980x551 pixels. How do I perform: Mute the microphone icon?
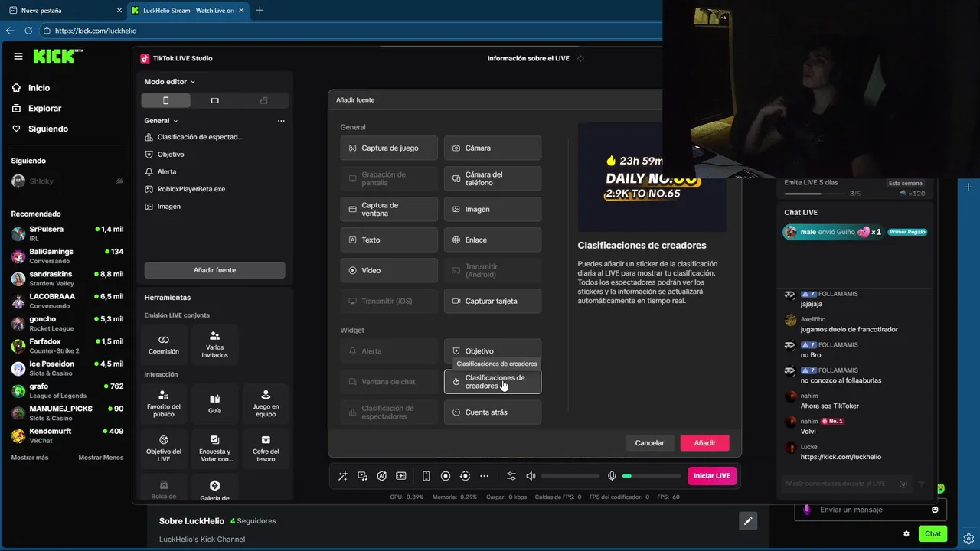(x=612, y=476)
